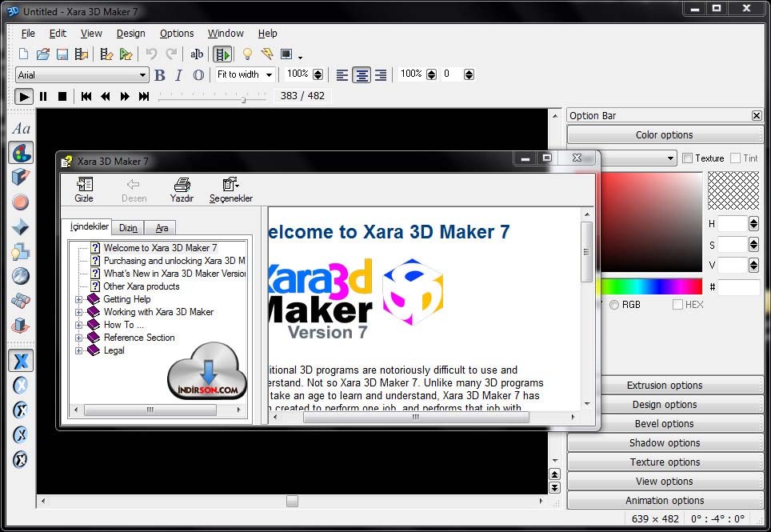Select the color palette tool in left toolbar

pos(21,153)
